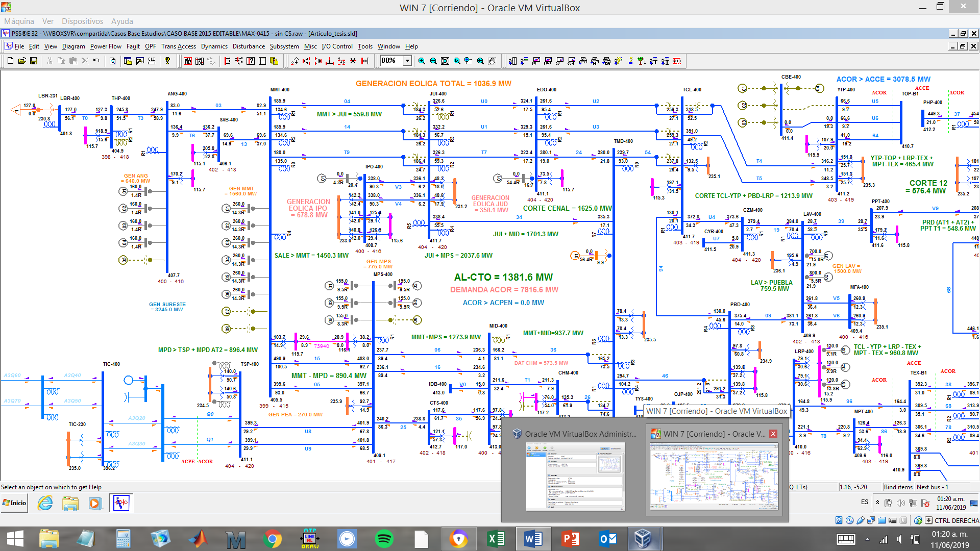Click the Windows 7 Inicio button

(14, 503)
